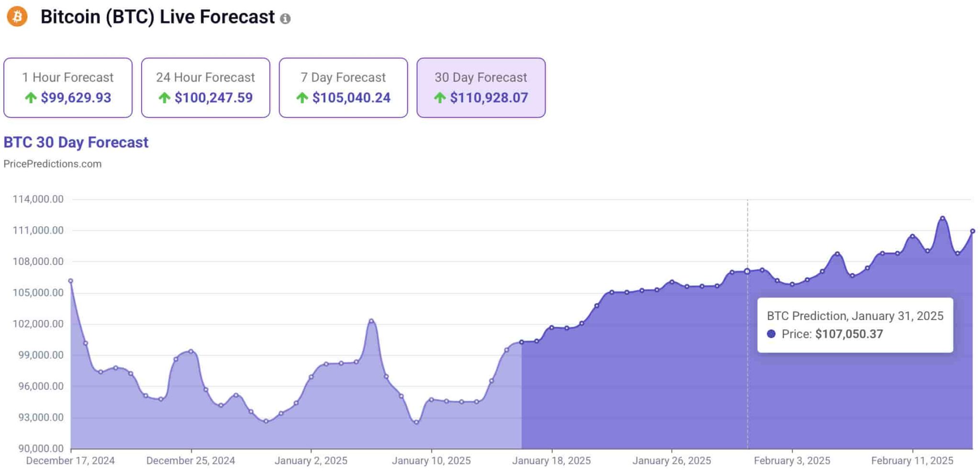Click the orange Bitcoin logo icon
This screenshot has width=980, height=474.
pyautogui.click(x=17, y=17)
